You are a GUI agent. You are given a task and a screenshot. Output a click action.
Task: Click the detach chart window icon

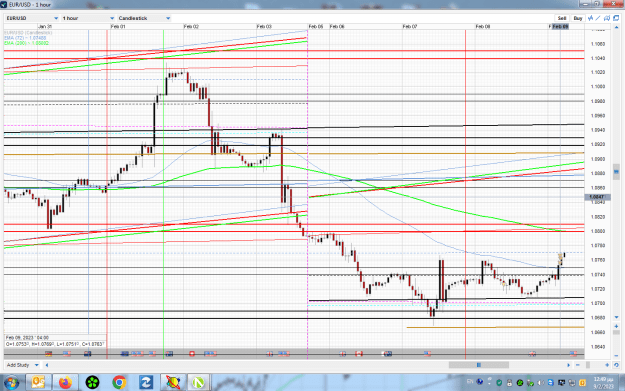coord(616,18)
